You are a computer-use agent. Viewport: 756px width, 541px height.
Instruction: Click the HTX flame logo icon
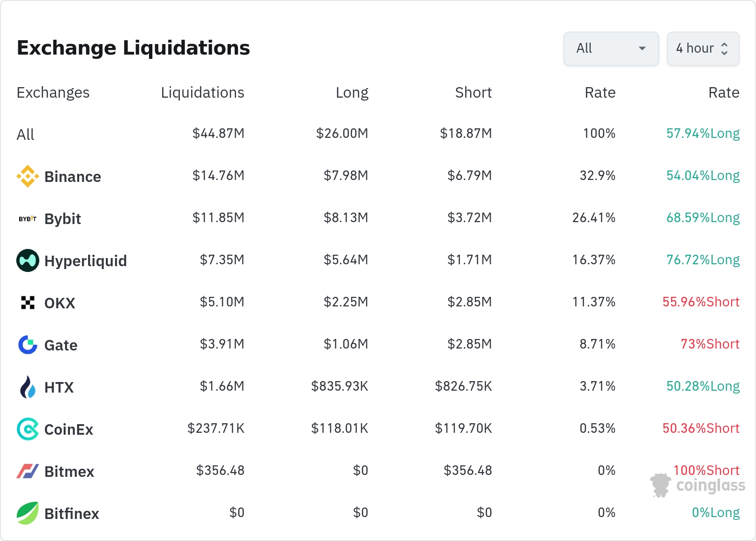27,387
